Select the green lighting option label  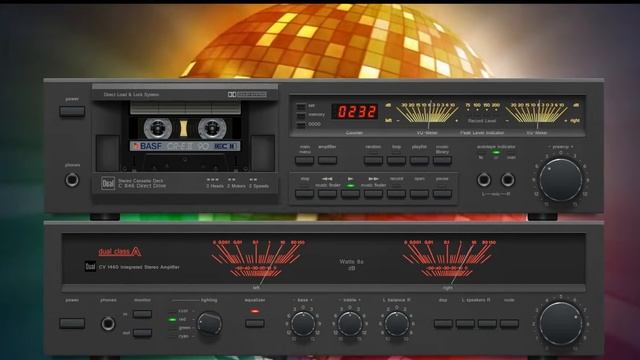[184, 328]
